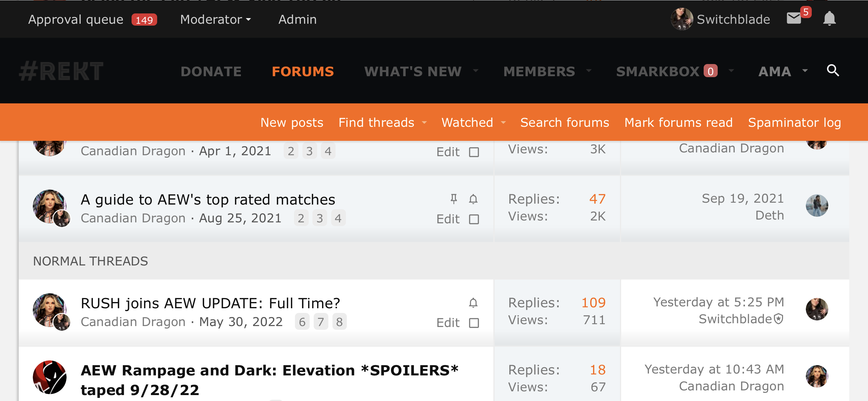This screenshot has height=401, width=868.
Task: Click watch bell on RUSH joins AEW thread
Action: 473,303
